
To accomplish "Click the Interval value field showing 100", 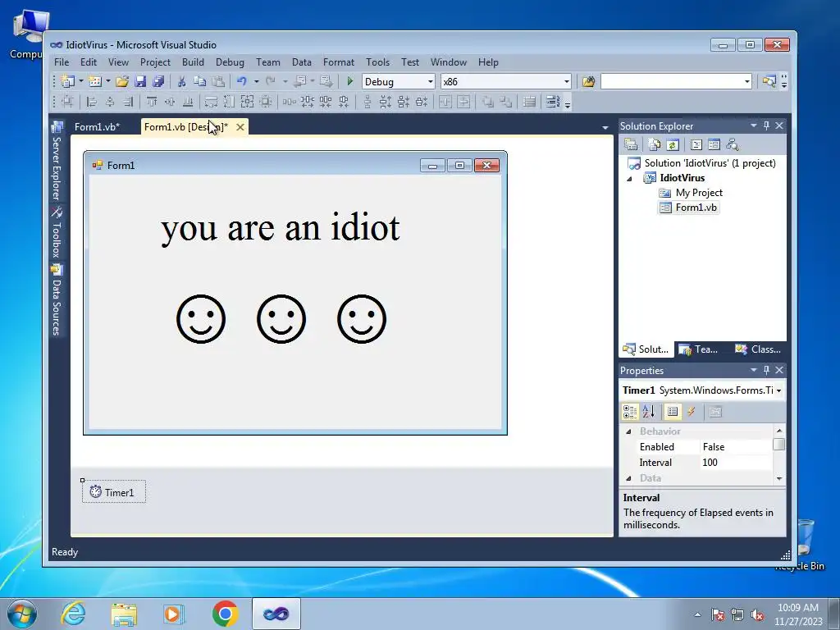I will point(735,463).
